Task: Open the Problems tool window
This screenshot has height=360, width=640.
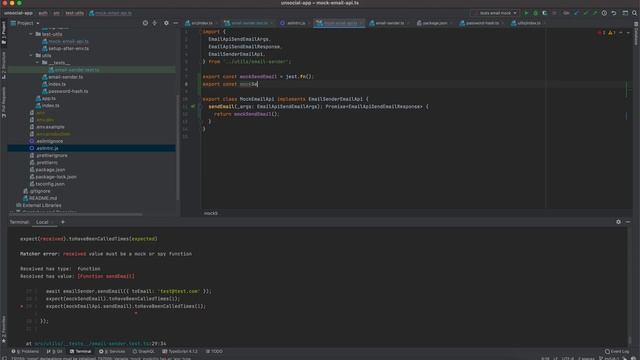Action: pyautogui.click(x=25, y=351)
